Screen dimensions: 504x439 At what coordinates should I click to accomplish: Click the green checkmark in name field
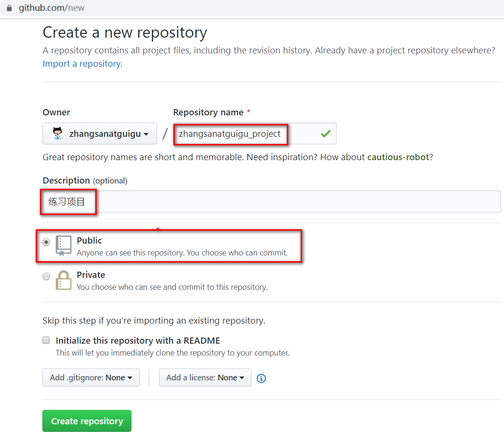coord(326,134)
